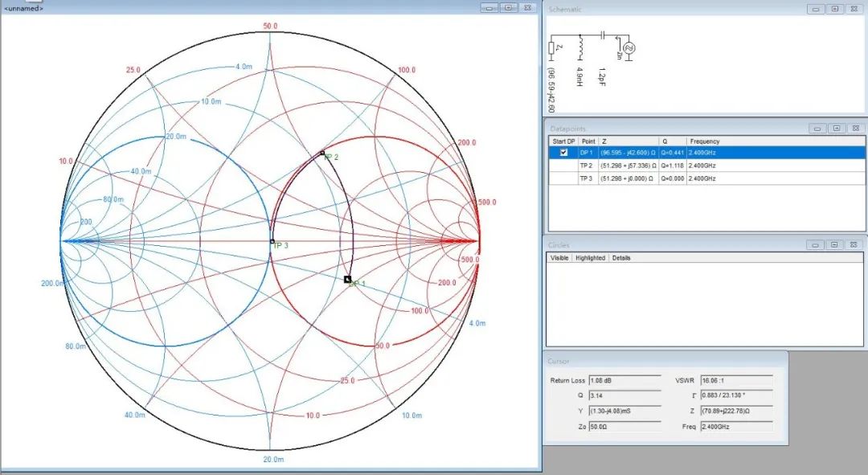Click the Frequency column header
The height and width of the screenshot is (475, 868).
[705, 141]
